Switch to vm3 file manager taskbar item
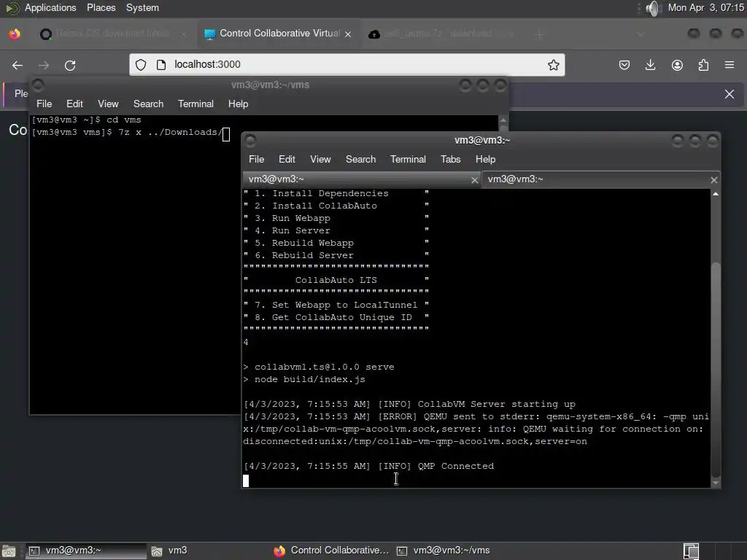This screenshot has width=747, height=560. (169, 551)
